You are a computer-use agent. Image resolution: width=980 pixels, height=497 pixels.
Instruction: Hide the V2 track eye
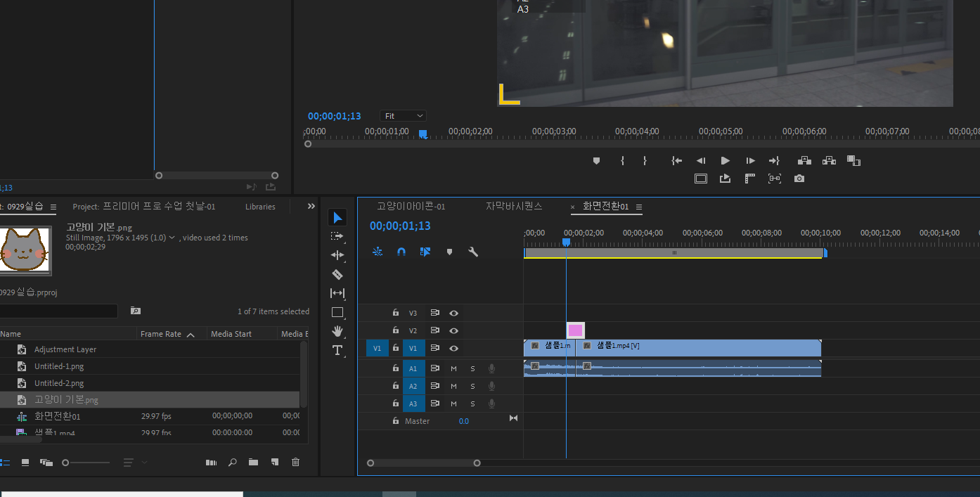(x=454, y=330)
